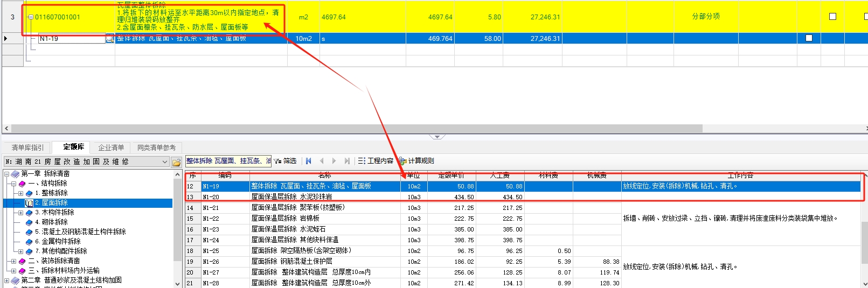Viewport: 868px width, 288px height.
Task: Switch to the 企业清单 tab
Action: [111, 147]
